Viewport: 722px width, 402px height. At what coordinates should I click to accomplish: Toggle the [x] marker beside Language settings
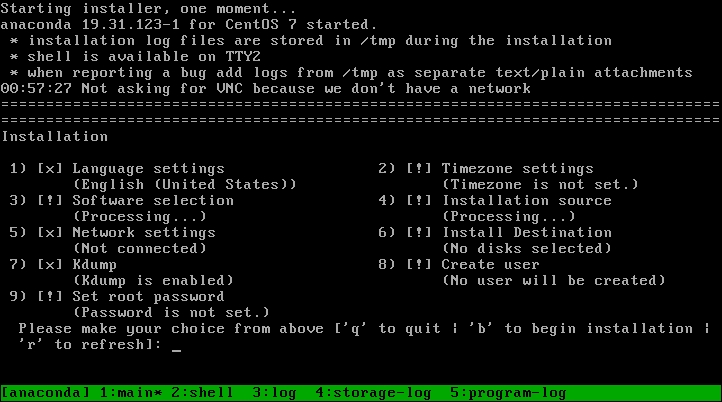[x=50, y=169]
